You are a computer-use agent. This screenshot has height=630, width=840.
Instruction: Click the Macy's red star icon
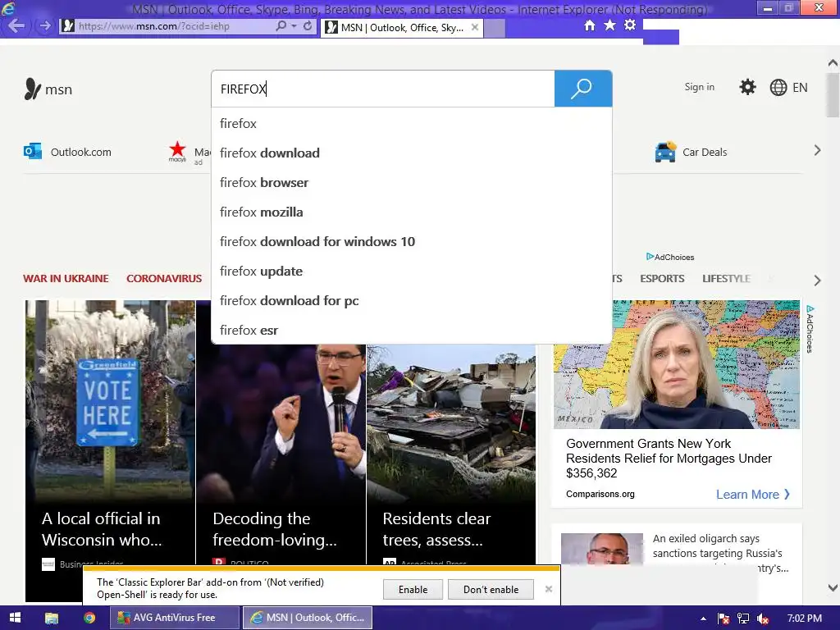coord(177,152)
